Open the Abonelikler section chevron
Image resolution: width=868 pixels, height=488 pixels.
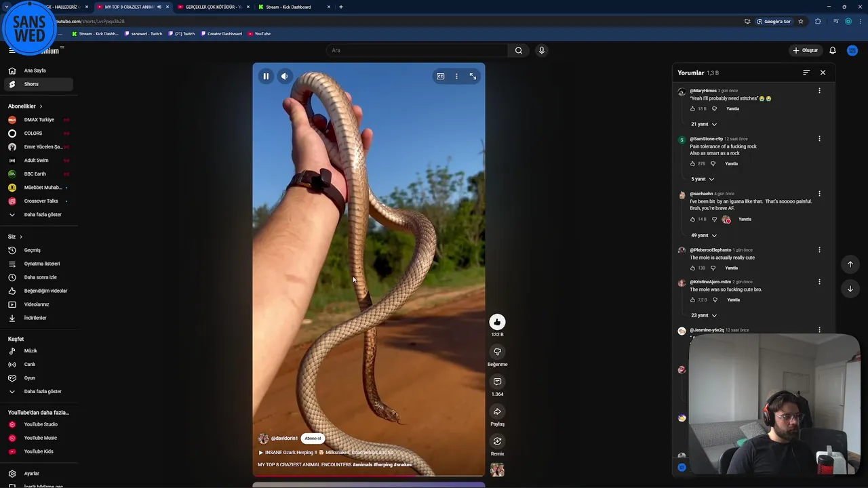[41, 106]
